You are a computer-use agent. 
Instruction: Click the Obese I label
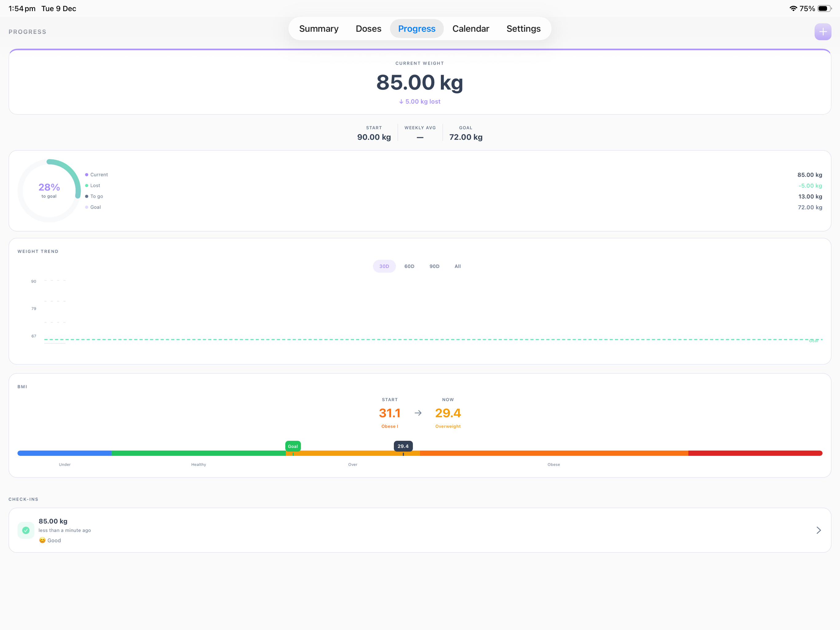pyautogui.click(x=390, y=426)
